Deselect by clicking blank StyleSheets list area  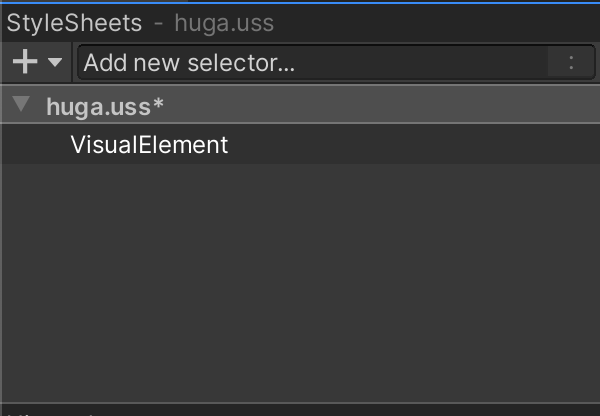(300, 300)
